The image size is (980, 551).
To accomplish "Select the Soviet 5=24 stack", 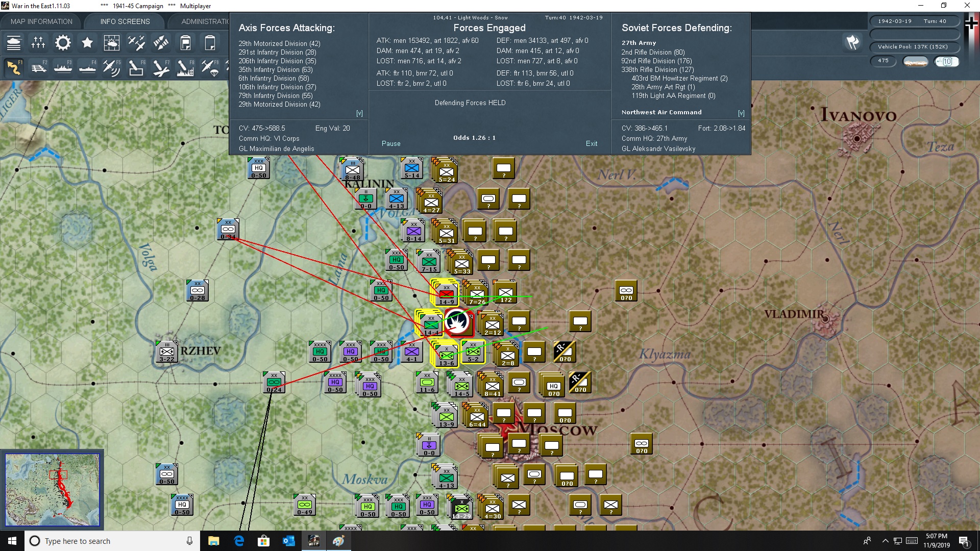I will (445, 170).
